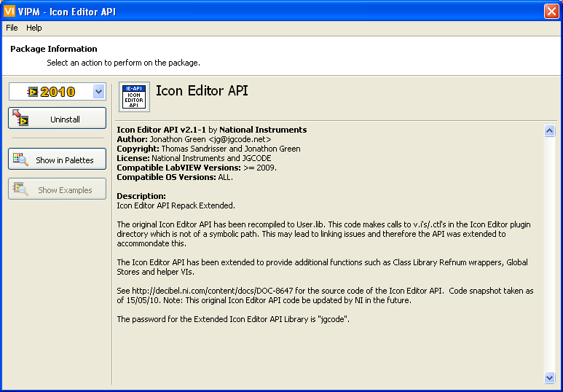Click the description scrollbar track
563x392 pixels.
click(x=549, y=254)
